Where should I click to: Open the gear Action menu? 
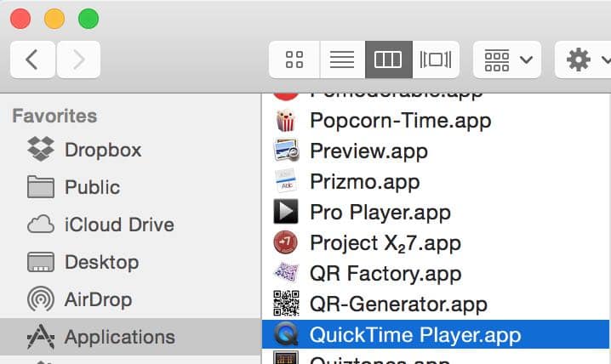pyautogui.click(x=584, y=60)
